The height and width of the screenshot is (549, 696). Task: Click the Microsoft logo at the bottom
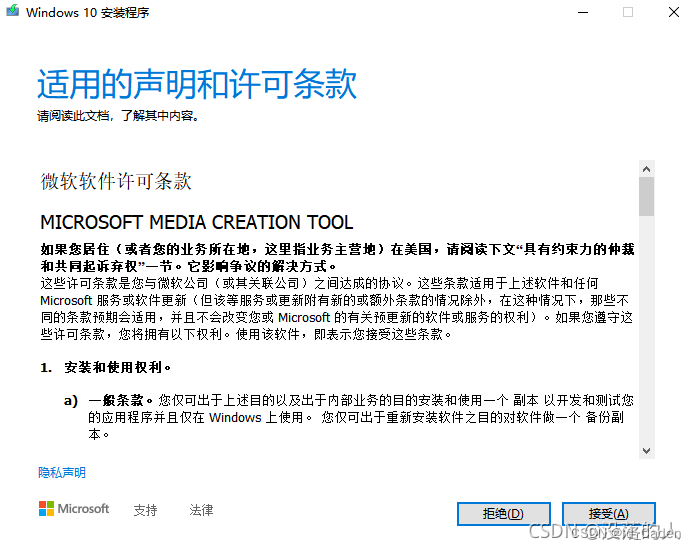74,509
